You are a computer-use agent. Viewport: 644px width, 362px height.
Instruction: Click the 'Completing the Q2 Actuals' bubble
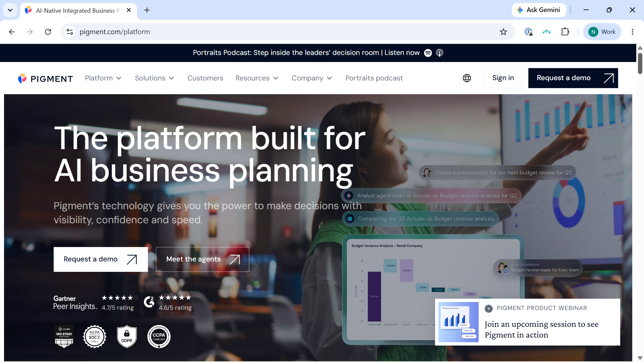(x=421, y=219)
